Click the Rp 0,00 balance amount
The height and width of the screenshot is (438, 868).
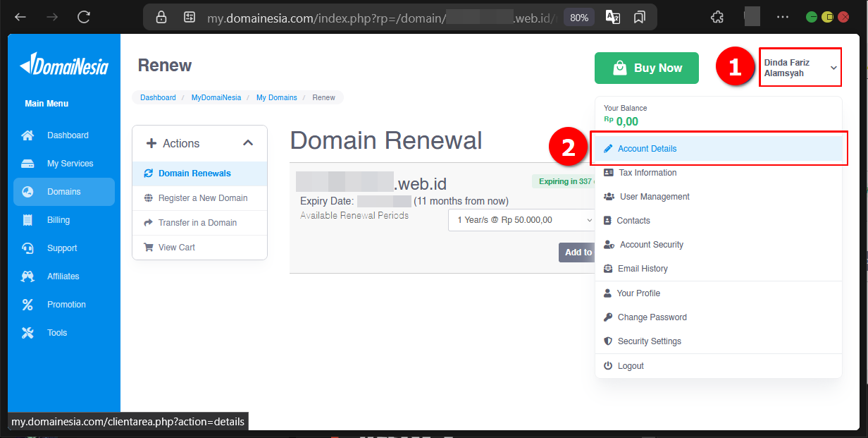621,121
